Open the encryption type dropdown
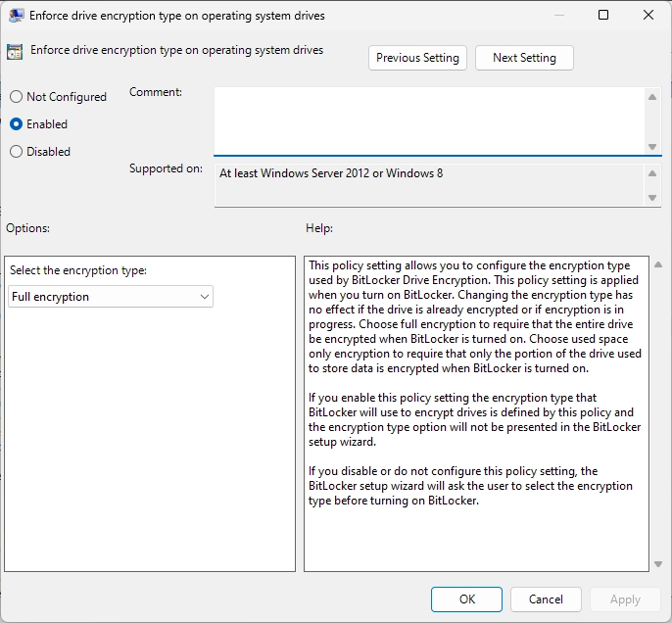The image size is (672, 623). pyautogui.click(x=111, y=297)
